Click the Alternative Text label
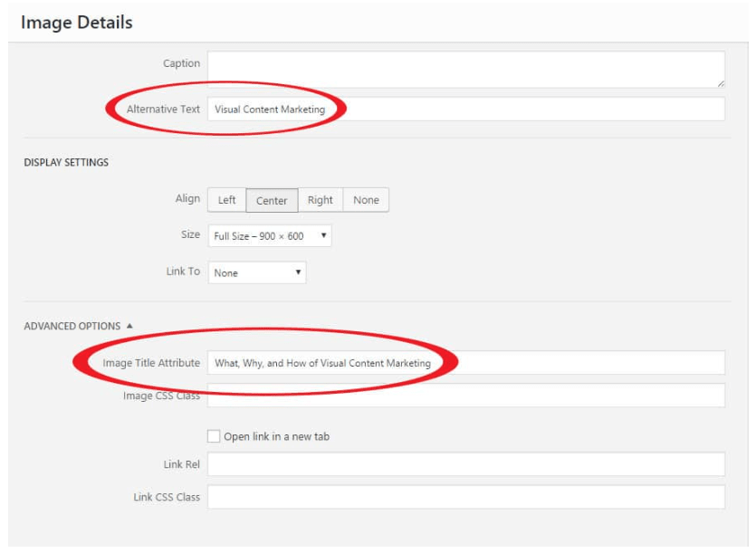This screenshot has width=756, height=553. (x=163, y=110)
